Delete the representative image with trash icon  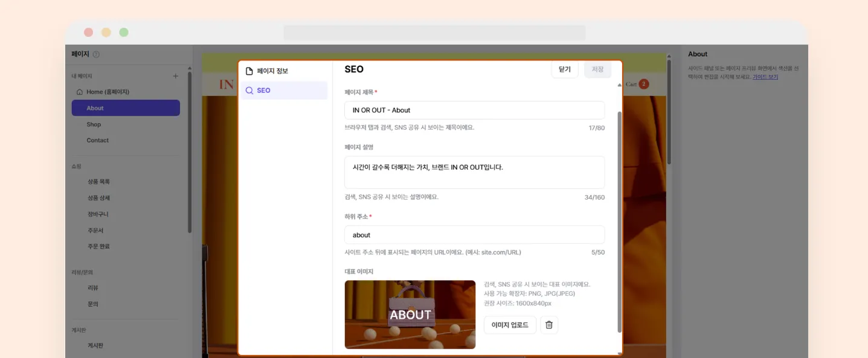point(549,325)
